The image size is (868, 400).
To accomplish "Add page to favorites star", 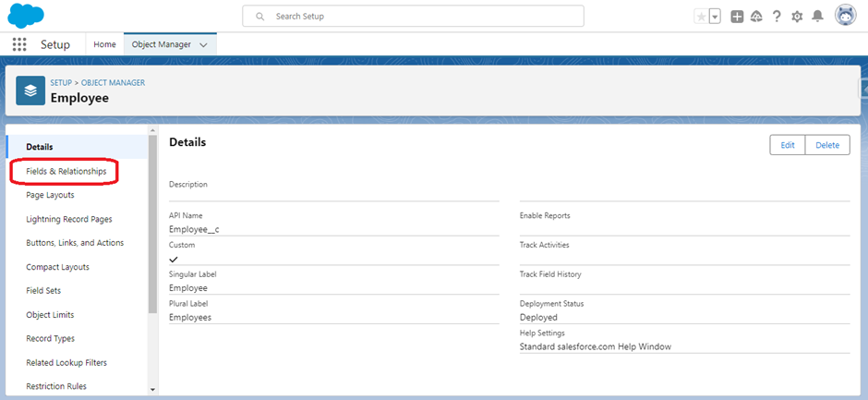I will tap(702, 17).
